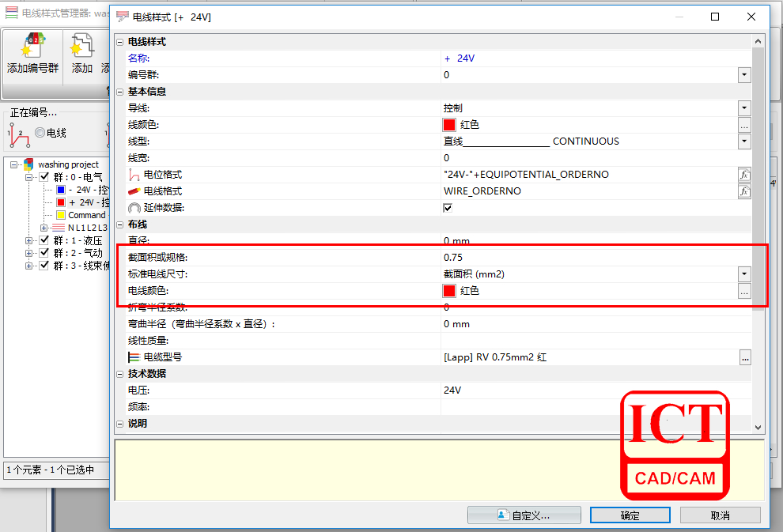Image resolution: width=783 pixels, height=532 pixels.
Task: Click the 确定 button
Action: click(x=630, y=515)
